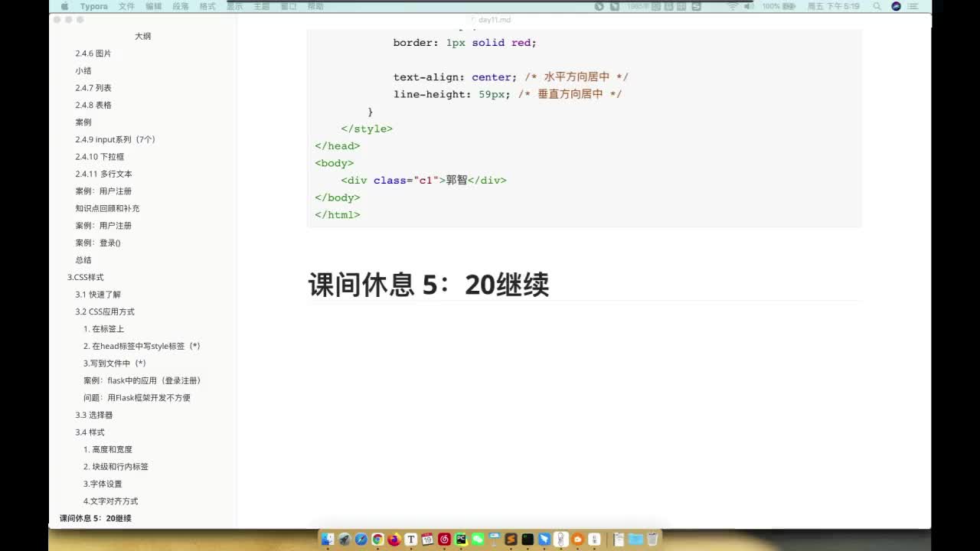Open the 编辑 menu
This screenshot has width=980, height=551.
154,6
